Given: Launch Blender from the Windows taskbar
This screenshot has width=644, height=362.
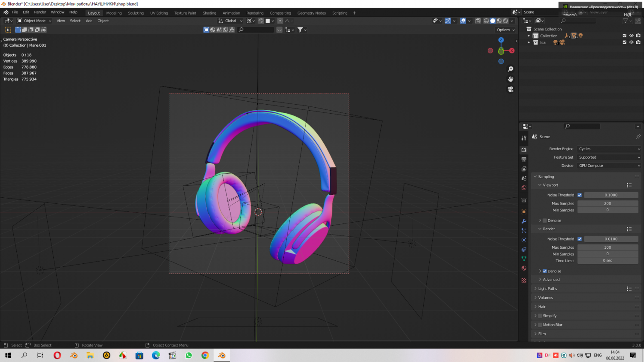Looking at the screenshot, I should pos(222,355).
